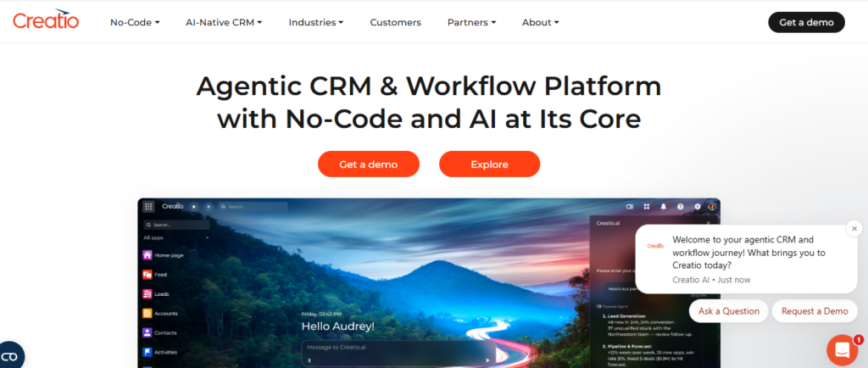The height and width of the screenshot is (368, 868).
Task: Click the pink Leads icon in sidebar
Action: 147,294
